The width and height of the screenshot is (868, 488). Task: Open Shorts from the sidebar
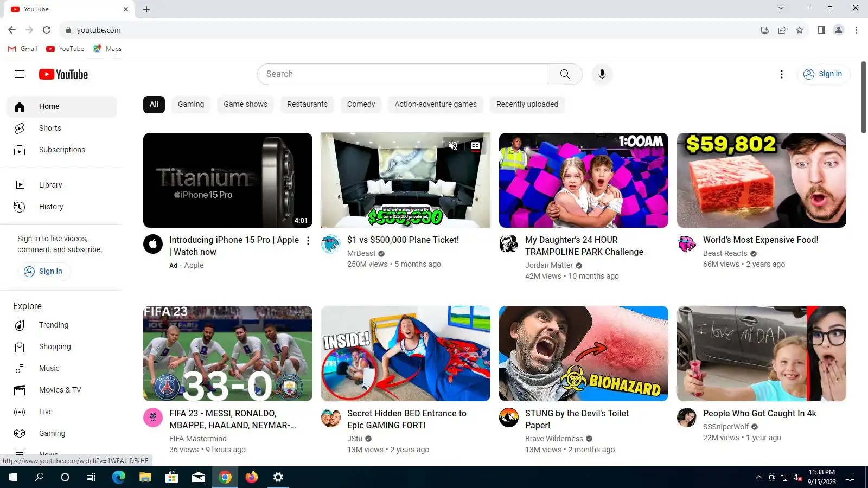(x=62, y=128)
